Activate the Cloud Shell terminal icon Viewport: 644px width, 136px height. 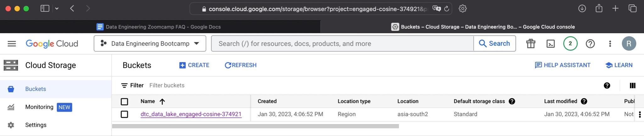(x=551, y=44)
